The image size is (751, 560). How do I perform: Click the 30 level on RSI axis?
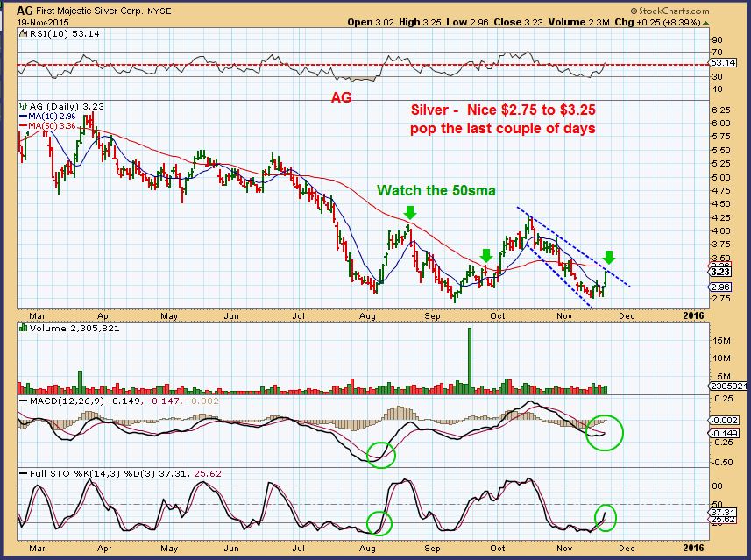click(717, 76)
